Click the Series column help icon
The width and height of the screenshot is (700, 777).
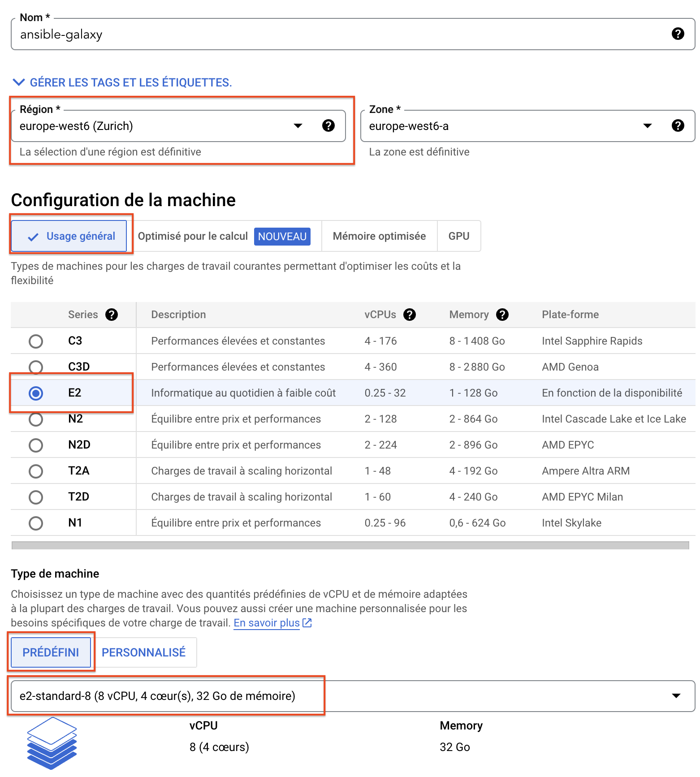pyautogui.click(x=112, y=315)
